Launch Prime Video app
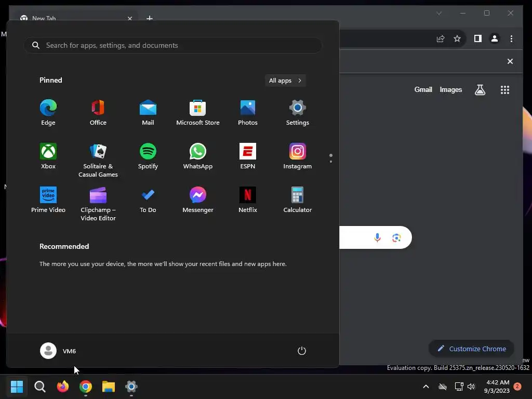This screenshot has height=399, width=532. tap(48, 200)
